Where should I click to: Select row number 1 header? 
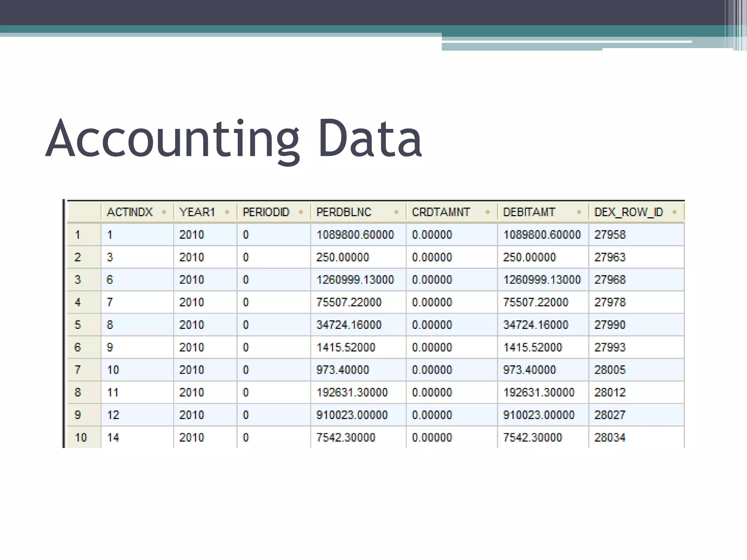[84, 234]
